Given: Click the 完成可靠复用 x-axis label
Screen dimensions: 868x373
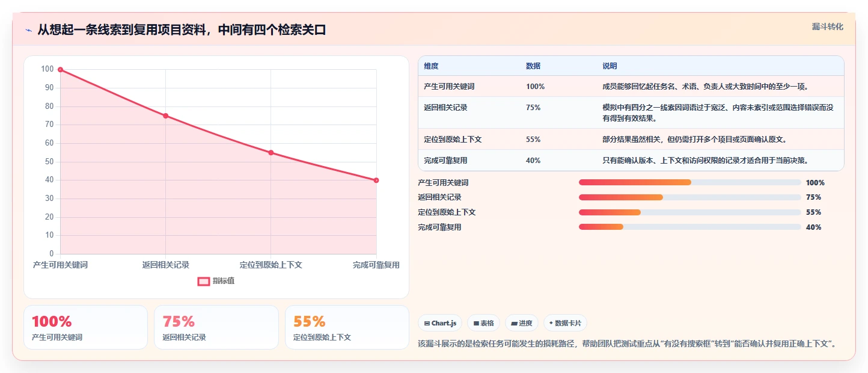Looking at the screenshot, I should [x=376, y=265].
